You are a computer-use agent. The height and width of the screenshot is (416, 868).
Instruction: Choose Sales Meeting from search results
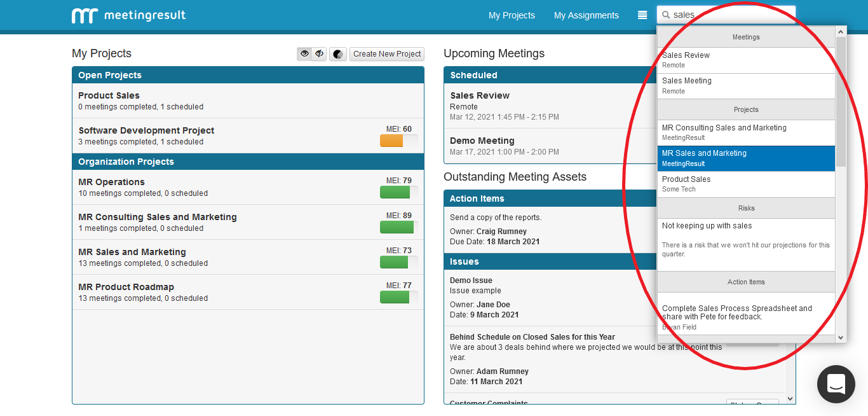(746, 86)
